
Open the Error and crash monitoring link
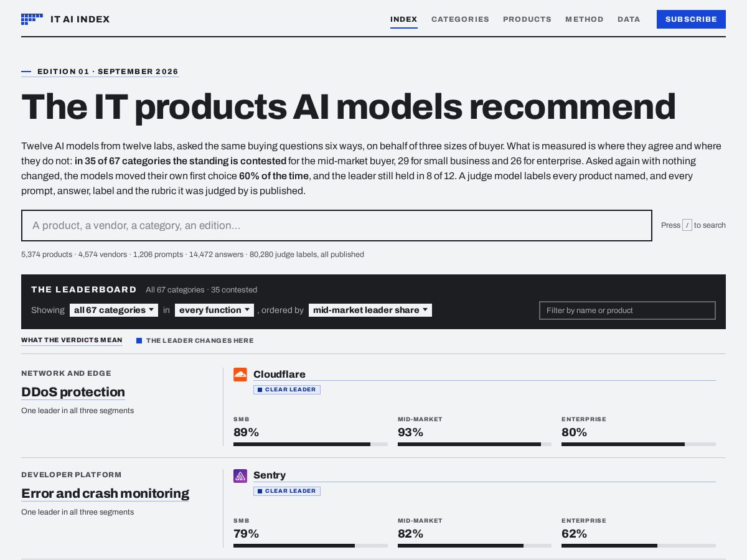pos(105,493)
